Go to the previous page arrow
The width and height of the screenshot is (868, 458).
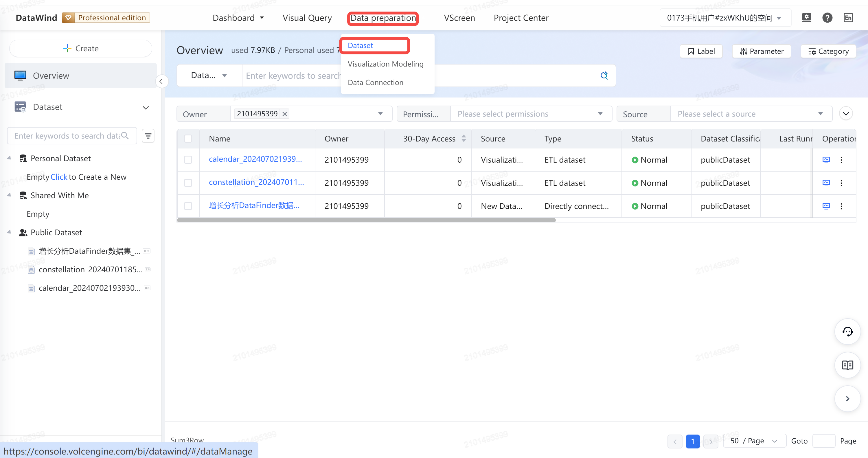point(675,441)
